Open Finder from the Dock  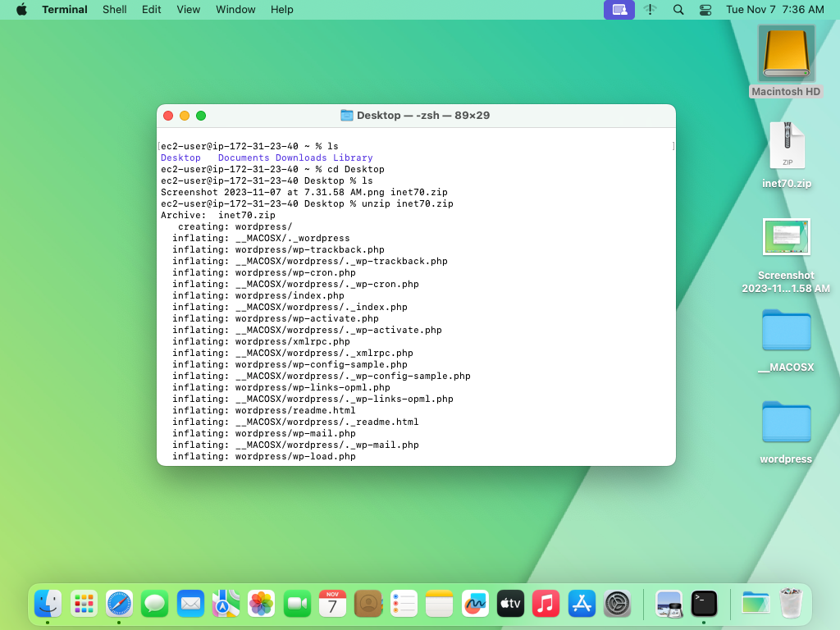click(x=48, y=604)
